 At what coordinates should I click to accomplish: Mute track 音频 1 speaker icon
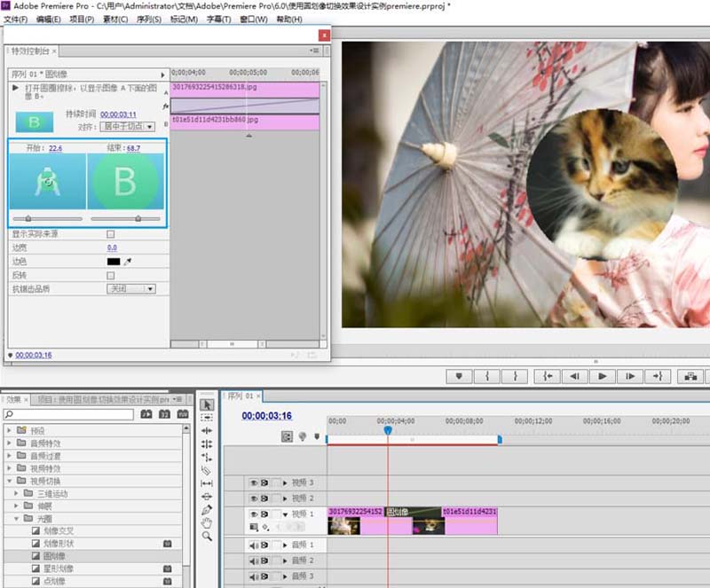point(254,545)
